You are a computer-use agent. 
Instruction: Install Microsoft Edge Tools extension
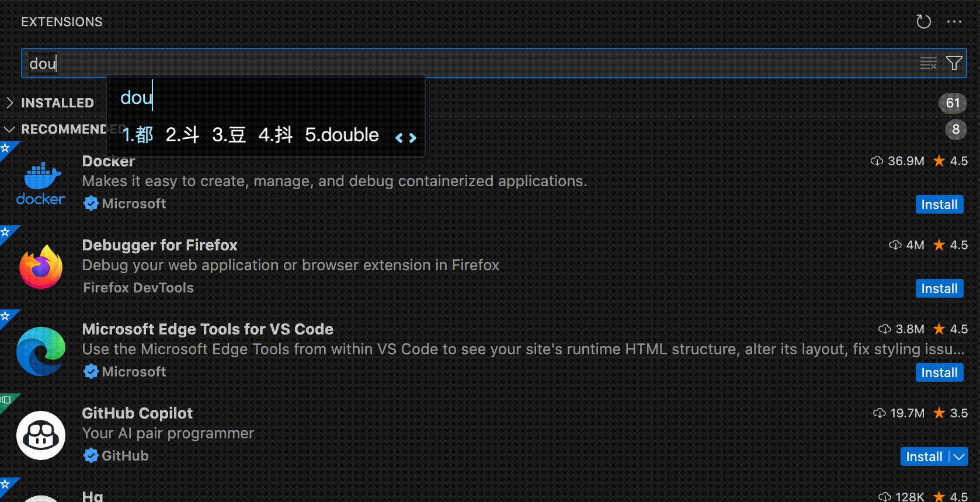pos(939,372)
